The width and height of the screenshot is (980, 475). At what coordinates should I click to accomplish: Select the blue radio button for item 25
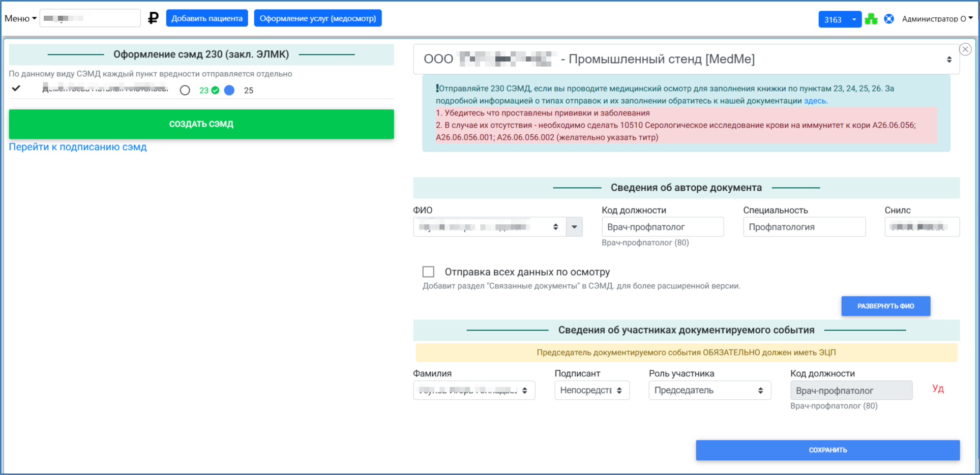(229, 90)
